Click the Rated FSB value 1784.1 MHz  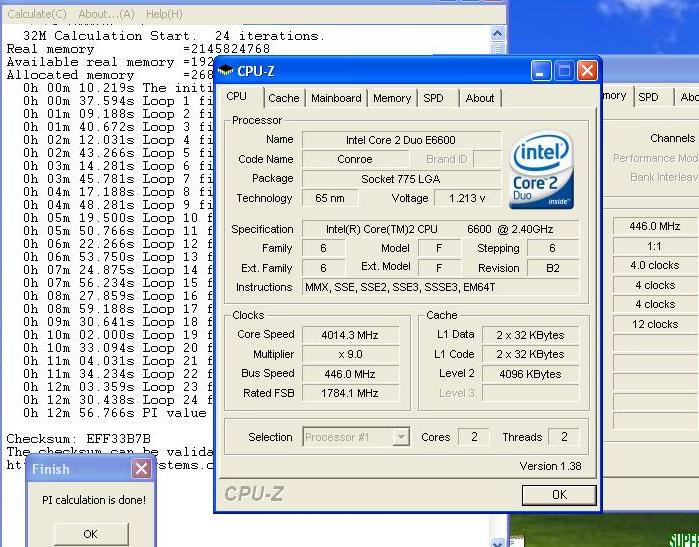350,393
